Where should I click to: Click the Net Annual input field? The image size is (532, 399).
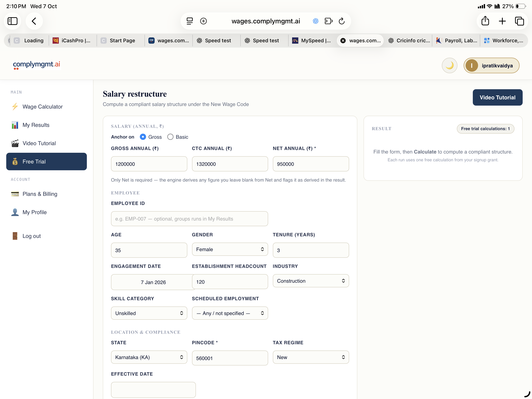point(311,164)
